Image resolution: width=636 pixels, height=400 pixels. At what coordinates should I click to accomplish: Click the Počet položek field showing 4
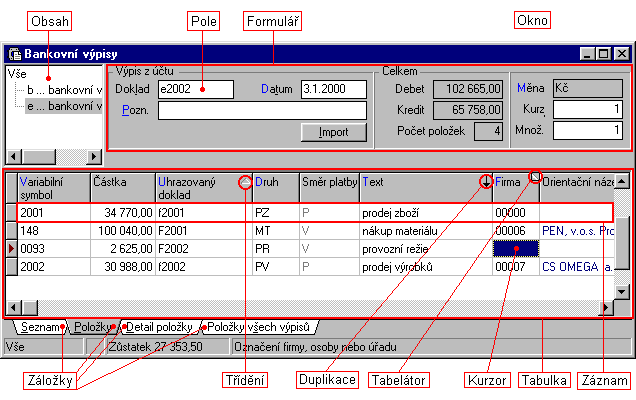pos(488,131)
